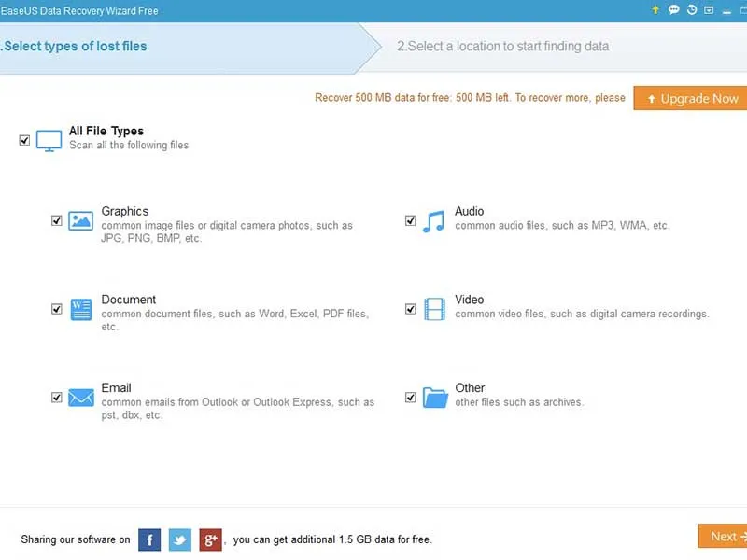This screenshot has width=747, height=560.
Task: Share on Facebook icon
Action: [x=149, y=539]
